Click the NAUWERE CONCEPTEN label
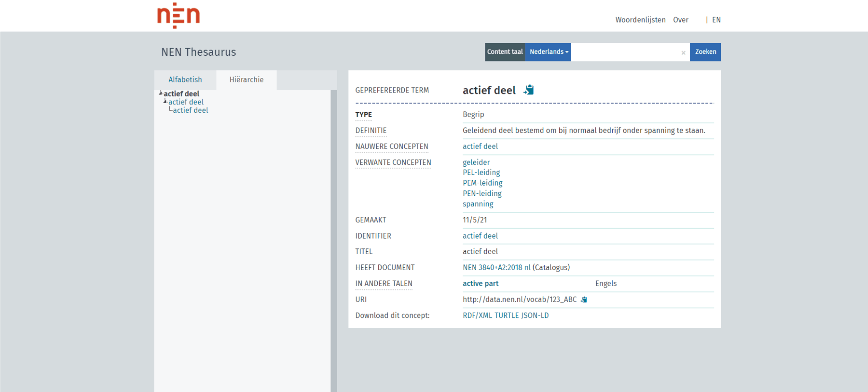 coord(392,146)
